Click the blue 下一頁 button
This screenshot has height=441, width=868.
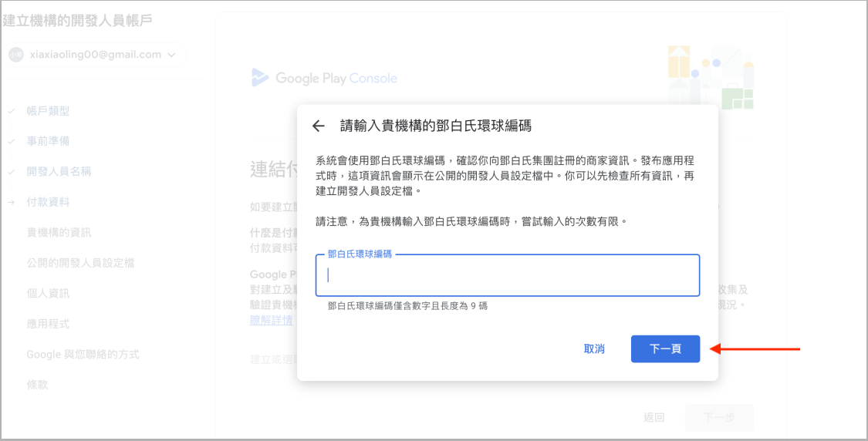click(665, 349)
